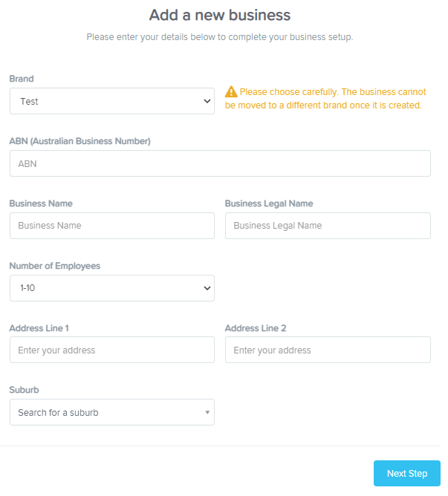Click the Suburb field label
The image size is (448, 496).
[x=24, y=390]
